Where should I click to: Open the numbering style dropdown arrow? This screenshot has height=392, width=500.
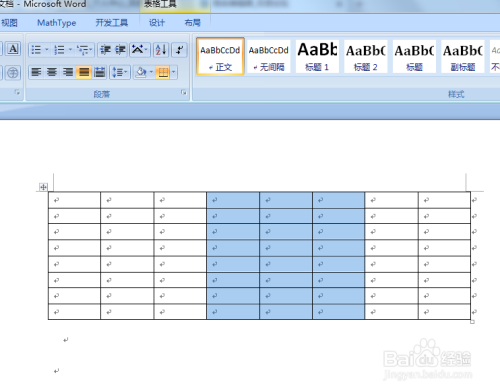[x=70, y=50]
